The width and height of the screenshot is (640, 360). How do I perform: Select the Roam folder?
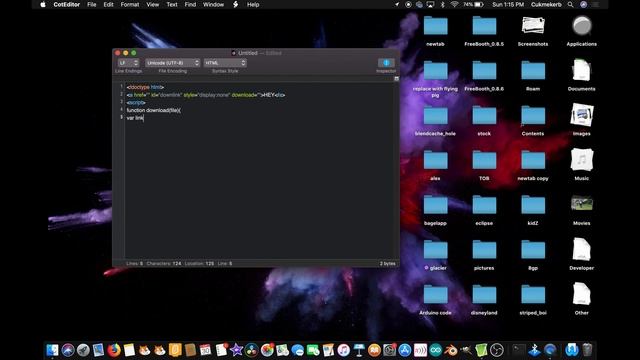pyautogui.click(x=533, y=76)
